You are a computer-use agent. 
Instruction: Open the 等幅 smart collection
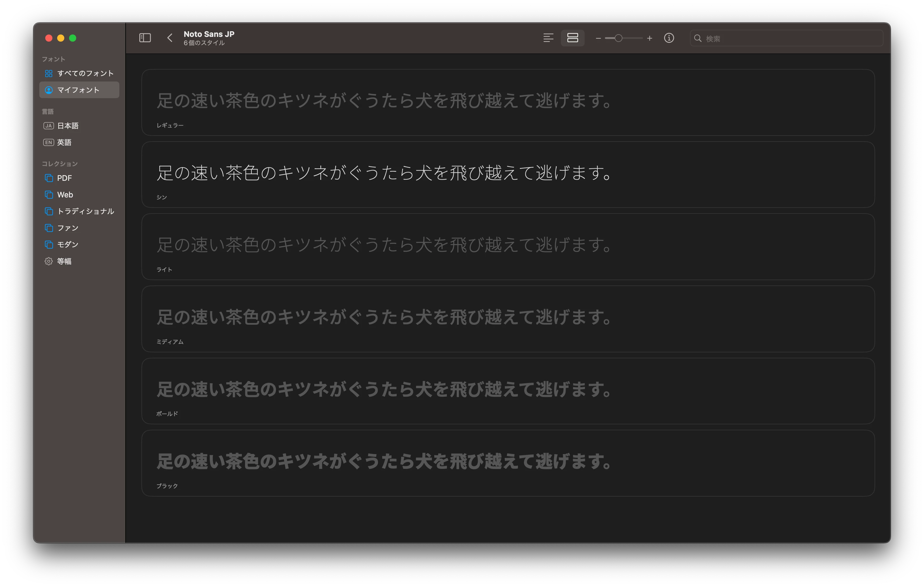(64, 261)
